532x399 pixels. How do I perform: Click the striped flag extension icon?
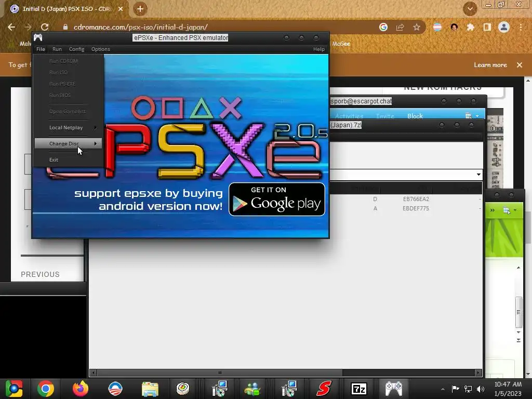point(437,27)
